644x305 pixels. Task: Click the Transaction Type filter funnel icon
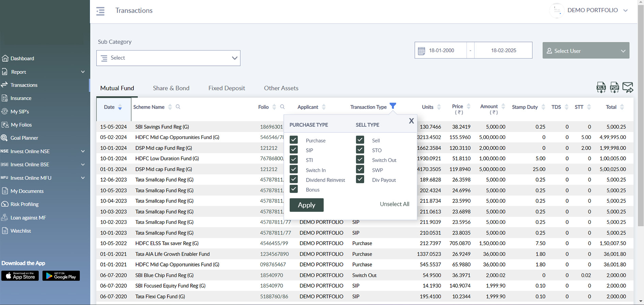393,106
